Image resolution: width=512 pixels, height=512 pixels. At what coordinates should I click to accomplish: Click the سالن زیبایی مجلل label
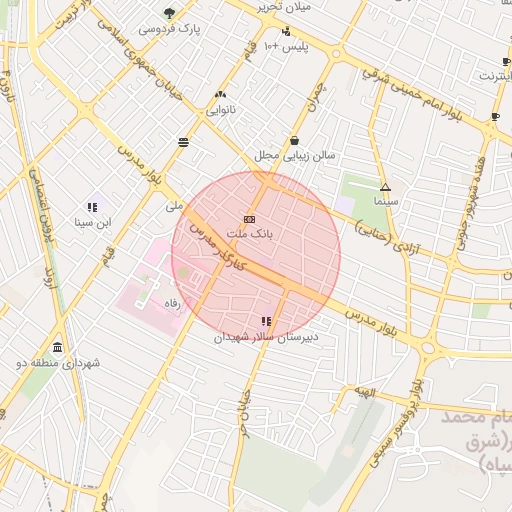295,156
